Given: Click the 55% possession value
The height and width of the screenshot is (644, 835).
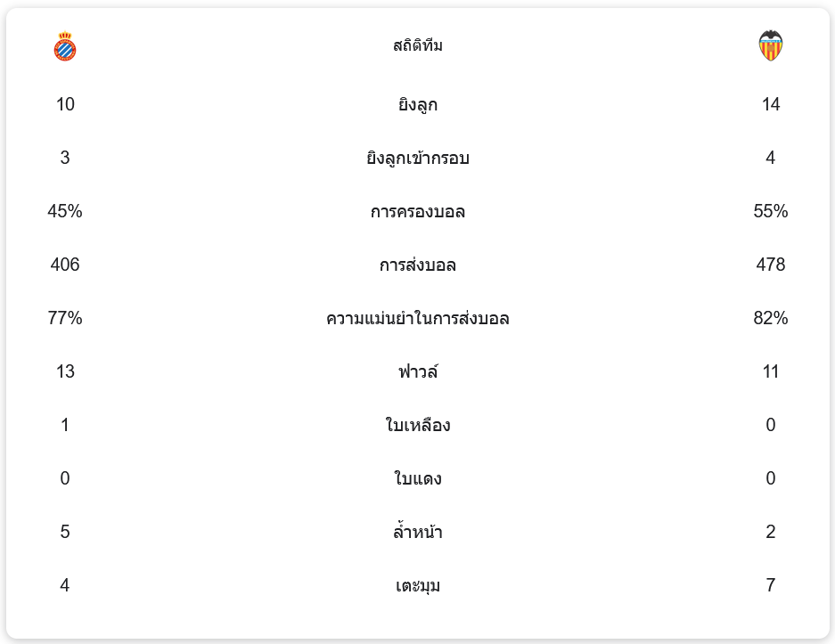Looking at the screenshot, I should tap(770, 211).
